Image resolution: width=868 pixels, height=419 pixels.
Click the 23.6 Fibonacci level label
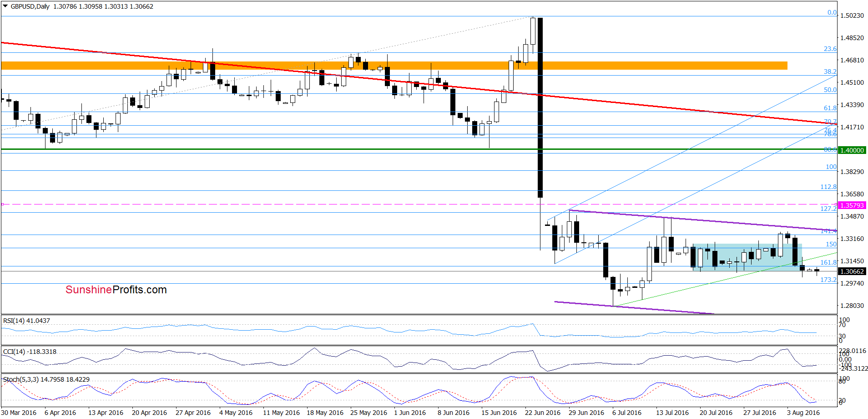(x=830, y=49)
